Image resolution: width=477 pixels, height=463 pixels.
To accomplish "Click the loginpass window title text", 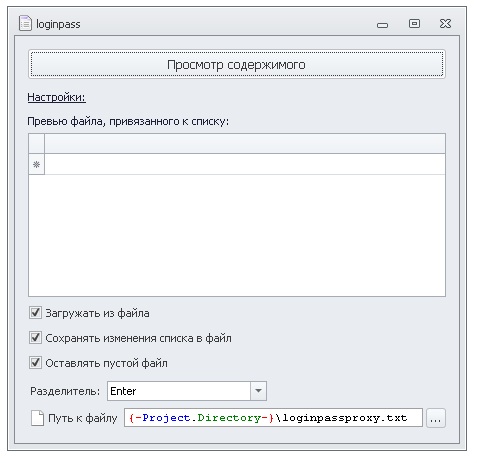I will [x=58, y=24].
